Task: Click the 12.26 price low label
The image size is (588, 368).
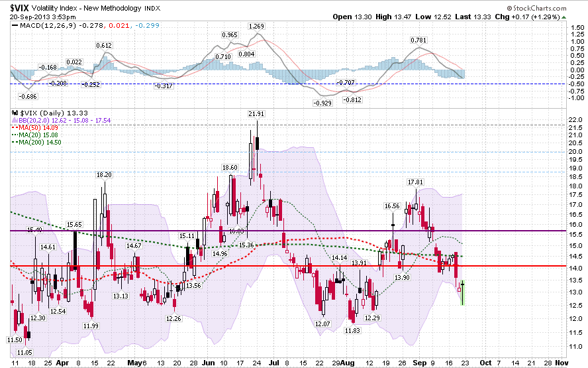Action: point(173,318)
